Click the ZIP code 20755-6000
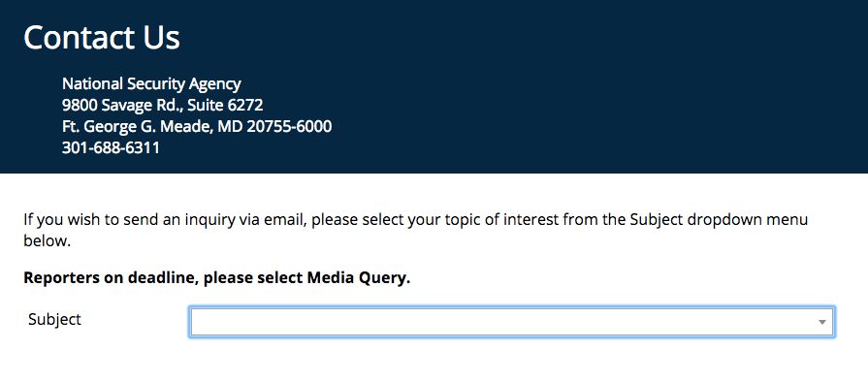868x382 pixels. pos(290,127)
